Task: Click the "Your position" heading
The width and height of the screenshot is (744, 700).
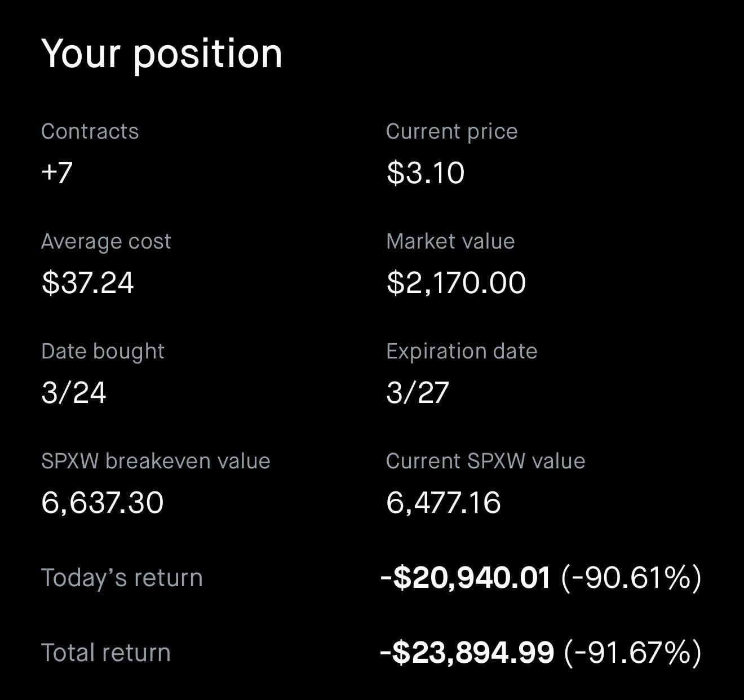Action: tap(162, 55)
